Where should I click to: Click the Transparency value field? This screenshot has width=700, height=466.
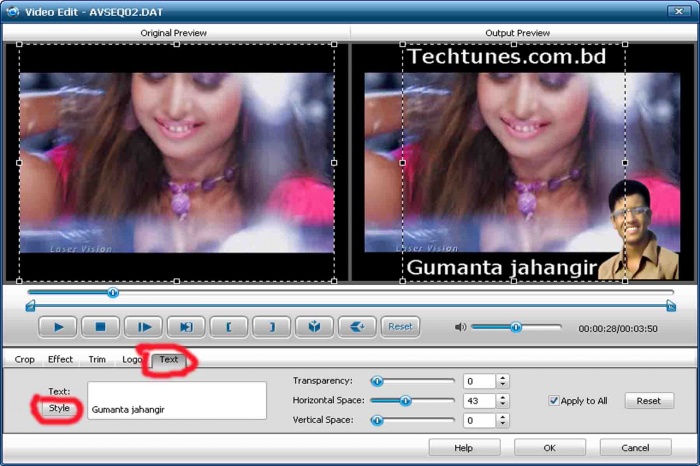(479, 381)
